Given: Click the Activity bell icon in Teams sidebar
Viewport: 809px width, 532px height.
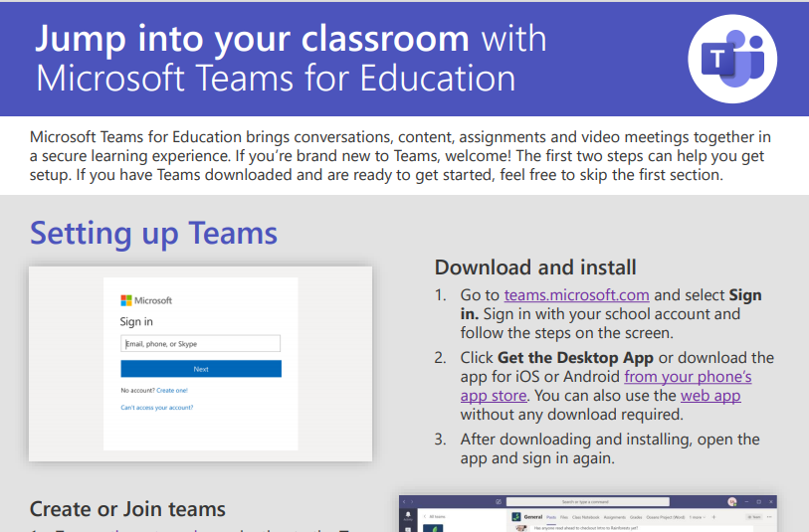Looking at the screenshot, I should pos(408,515).
